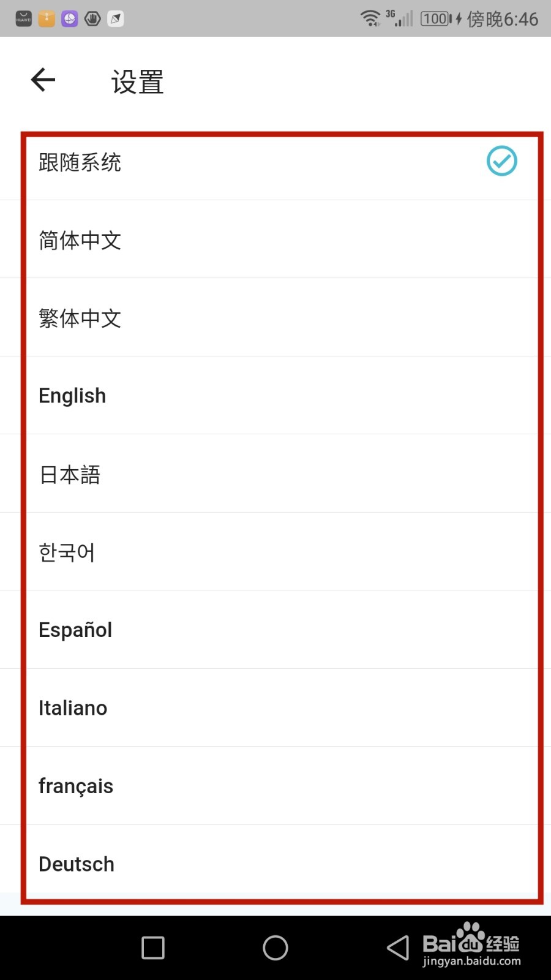This screenshot has height=980, width=551.
Task: Choose 简体中文 as the language
Action: (x=275, y=239)
